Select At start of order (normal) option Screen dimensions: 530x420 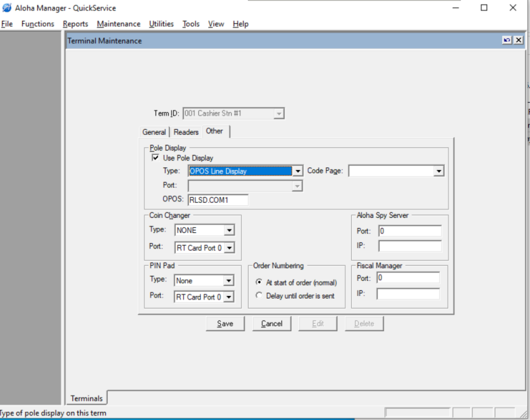click(259, 282)
